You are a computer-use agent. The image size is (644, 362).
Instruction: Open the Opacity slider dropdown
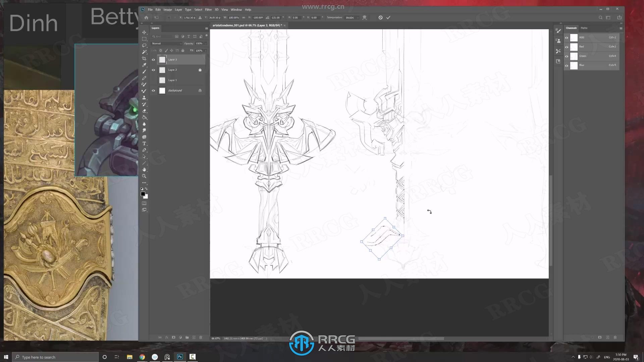[206, 44]
